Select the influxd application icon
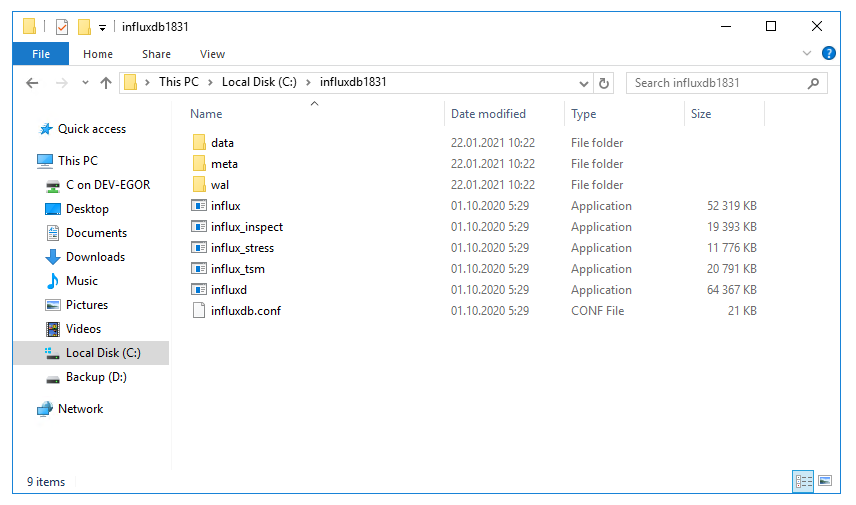The image size is (856, 505). 199,290
